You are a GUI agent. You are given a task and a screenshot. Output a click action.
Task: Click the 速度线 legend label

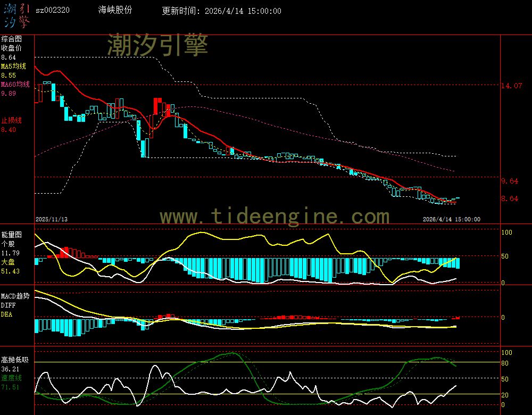(x=11, y=378)
